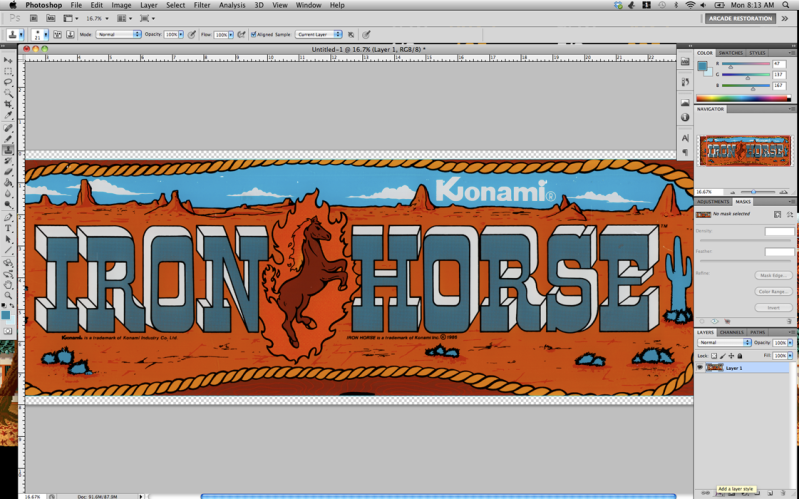
Task: Open the Layer menu
Action: tap(148, 5)
